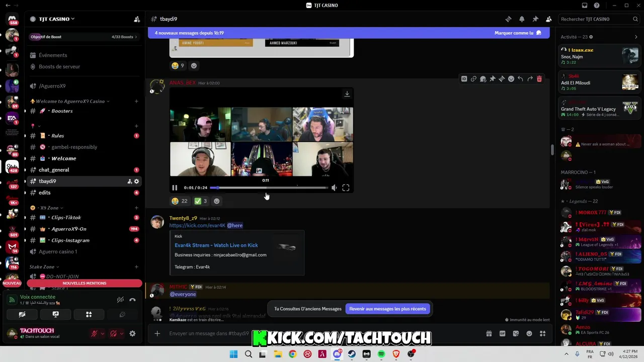
Task: Hide member list icon in header
Action: 549,19
